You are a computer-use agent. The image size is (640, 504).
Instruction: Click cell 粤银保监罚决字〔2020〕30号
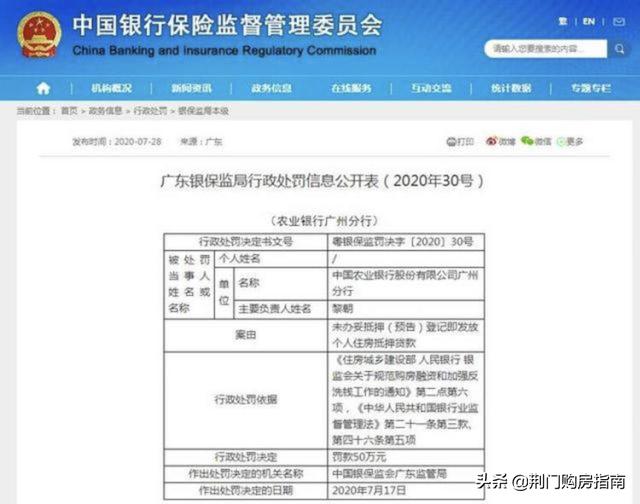click(406, 242)
